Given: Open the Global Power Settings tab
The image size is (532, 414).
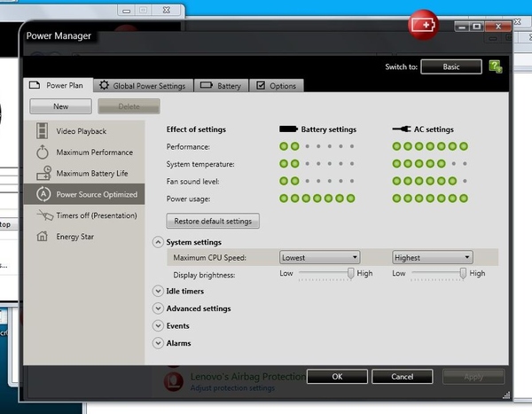Looking at the screenshot, I should pyautogui.click(x=143, y=85).
